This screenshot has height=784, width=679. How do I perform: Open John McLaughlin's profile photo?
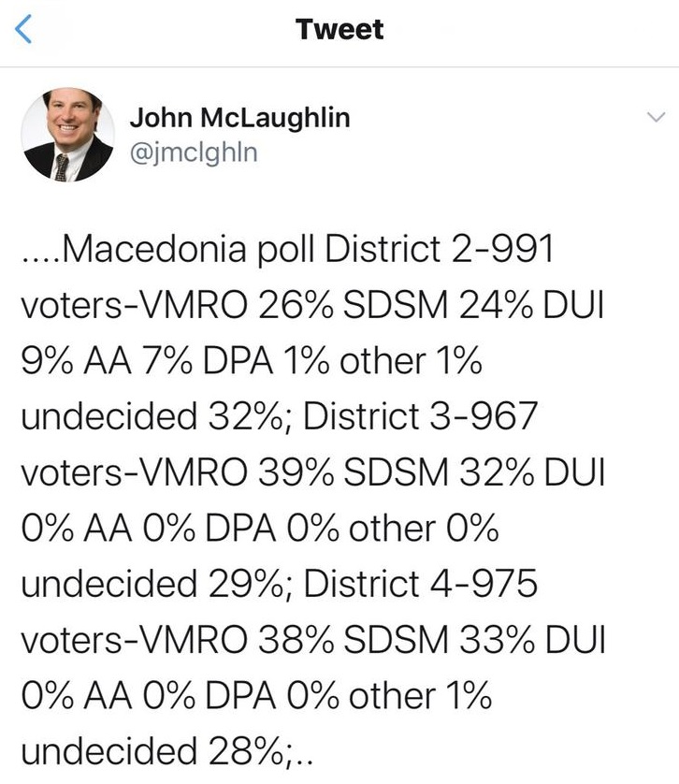click(x=67, y=135)
